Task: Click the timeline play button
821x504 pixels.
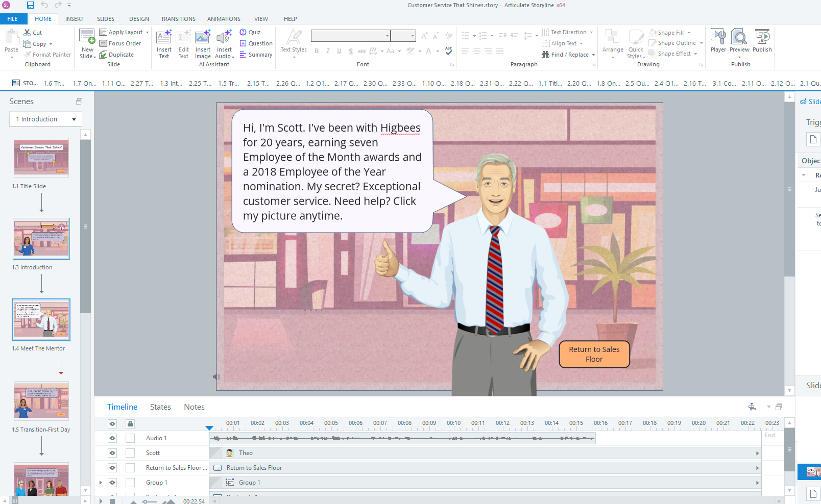Action: click(101, 501)
